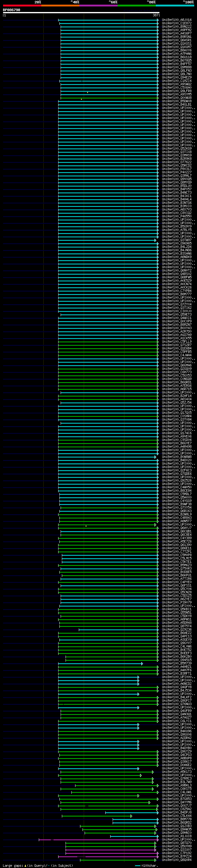This screenshot has width=197, height=868.
Task: Select UniRef100_Q7RMC3 label
Action: click(177, 778)
